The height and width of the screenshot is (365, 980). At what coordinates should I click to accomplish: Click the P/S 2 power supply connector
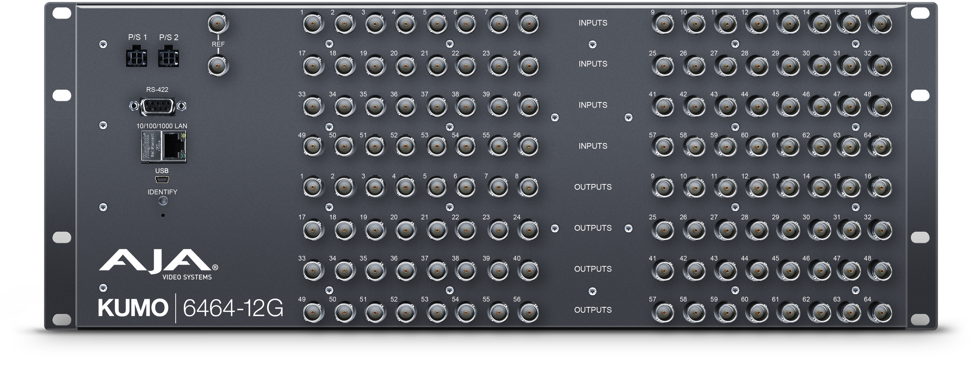point(168,57)
